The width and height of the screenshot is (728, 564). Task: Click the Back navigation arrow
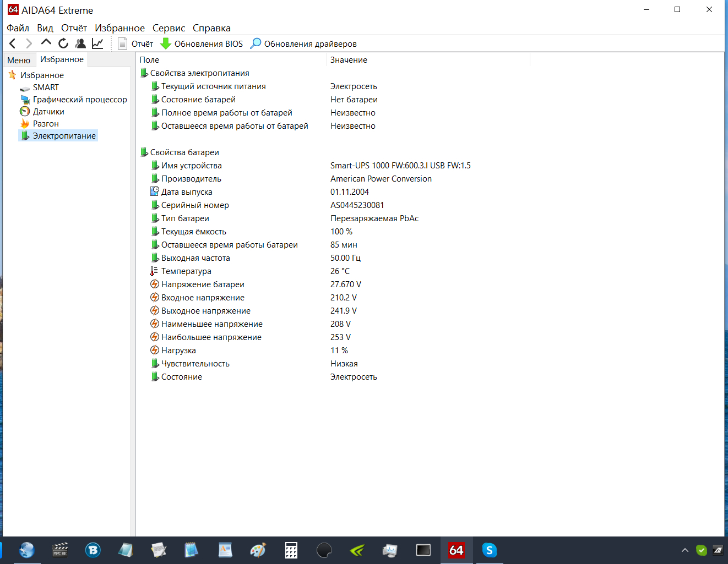tap(13, 43)
